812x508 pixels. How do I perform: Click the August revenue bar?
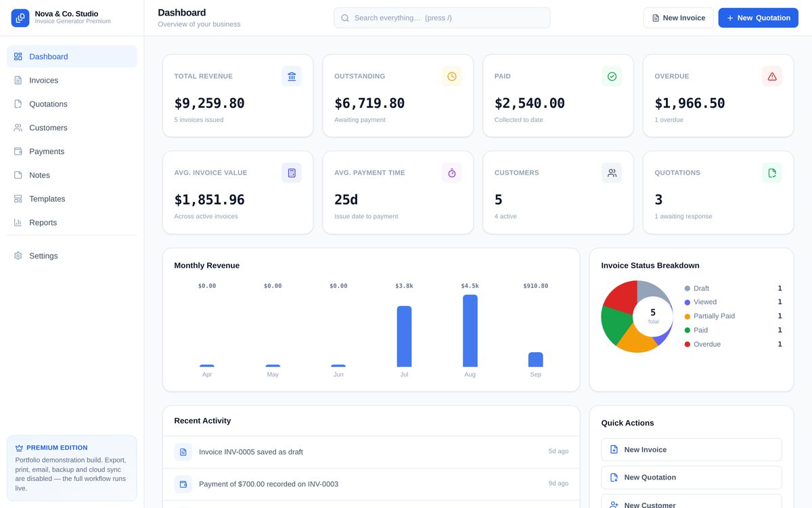[470, 331]
